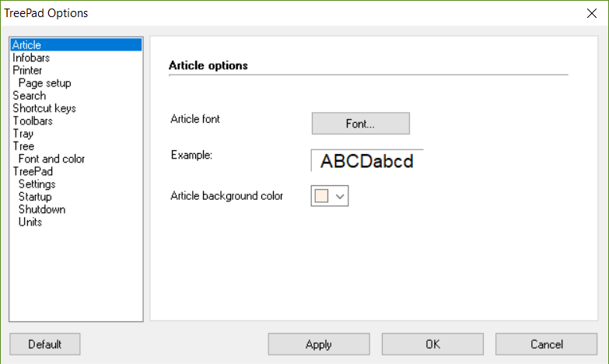The height and width of the screenshot is (364, 609).
Task: Select the TreePad category
Action: pyautogui.click(x=33, y=171)
